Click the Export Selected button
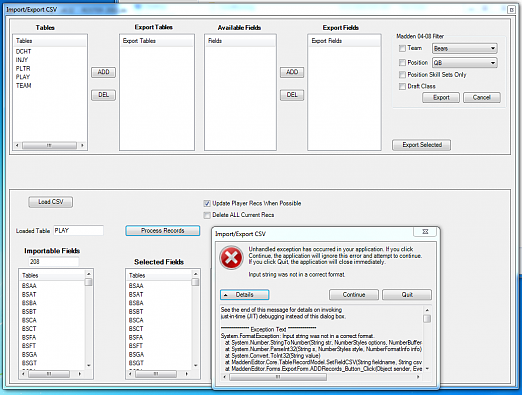 coord(422,145)
